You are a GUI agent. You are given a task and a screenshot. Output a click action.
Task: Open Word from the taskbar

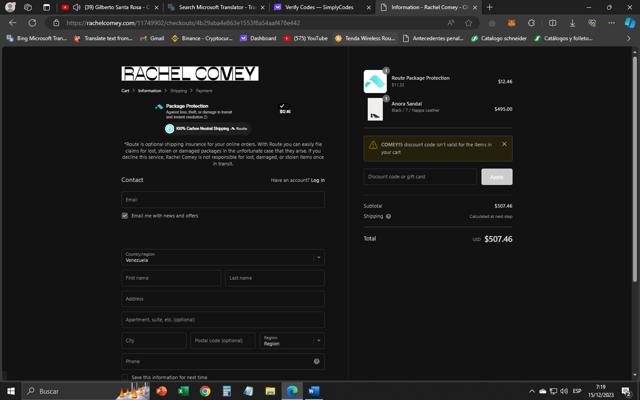(x=313, y=391)
